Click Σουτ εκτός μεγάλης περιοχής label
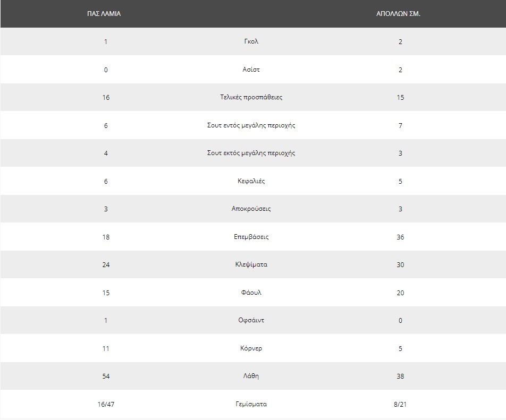Viewport: 506px width, 420px height. tap(251, 153)
